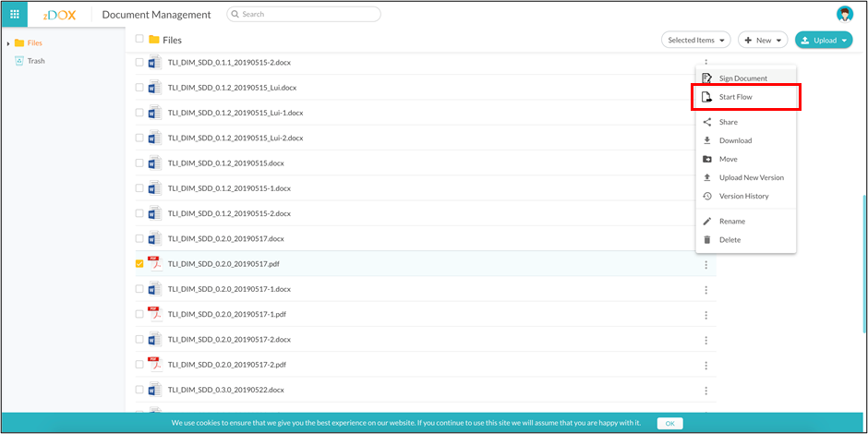Toggle the select-all checkbox beside Files header
This screenshot has height=434, width=868.
(x=139, y=39)
